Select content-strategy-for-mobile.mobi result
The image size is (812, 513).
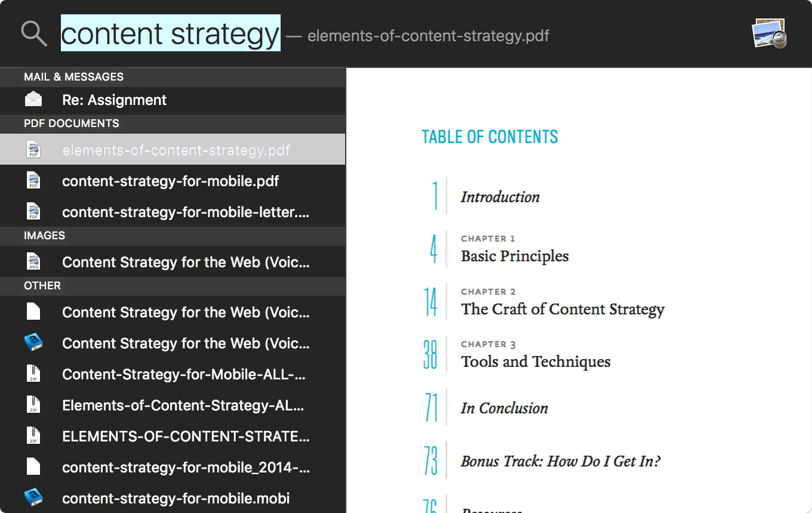173,497
